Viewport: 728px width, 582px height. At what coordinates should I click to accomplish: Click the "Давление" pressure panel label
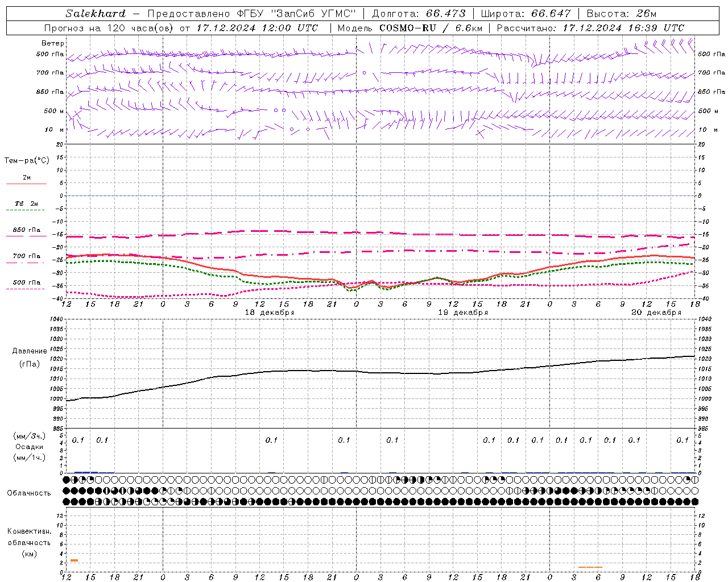(30, 351)
